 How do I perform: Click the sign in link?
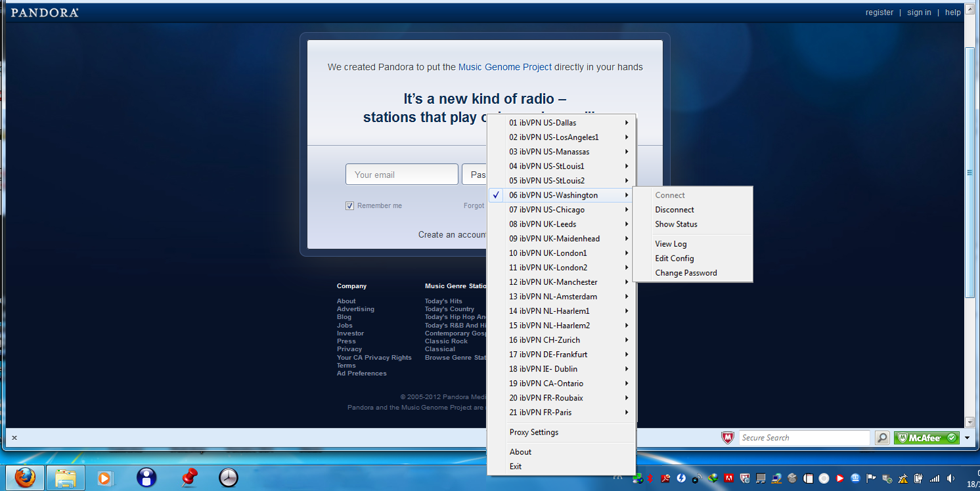click(919, 12)
